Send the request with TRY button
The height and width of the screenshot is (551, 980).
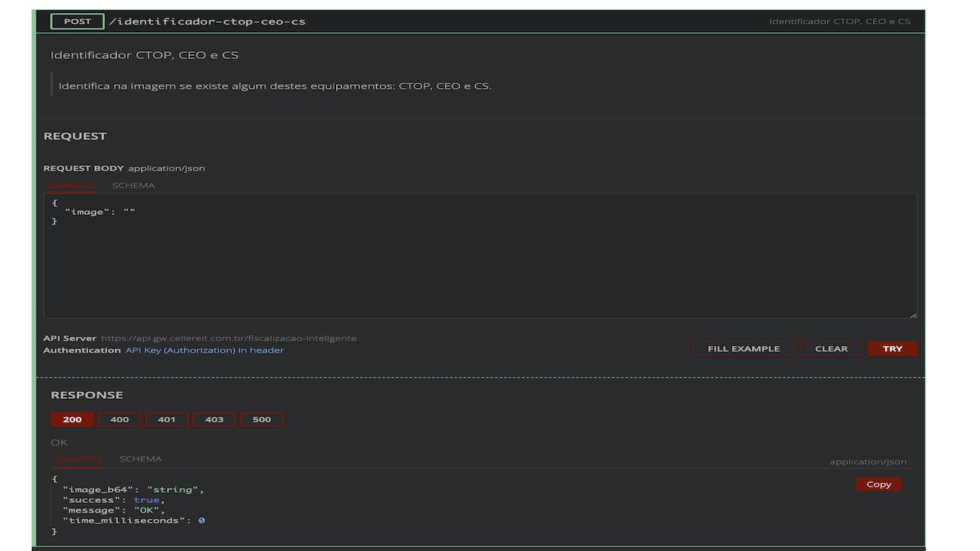pyautogui.click(x=893, y=349)
